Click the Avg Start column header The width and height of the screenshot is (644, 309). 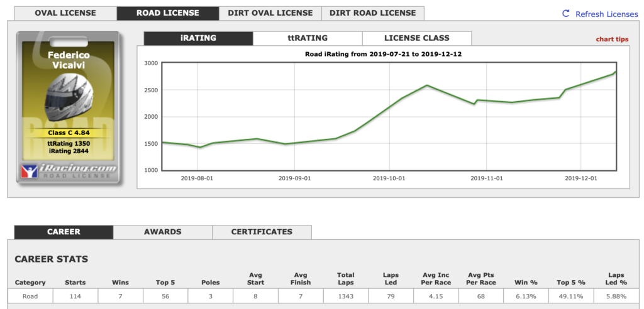click(x=255, y=279)
